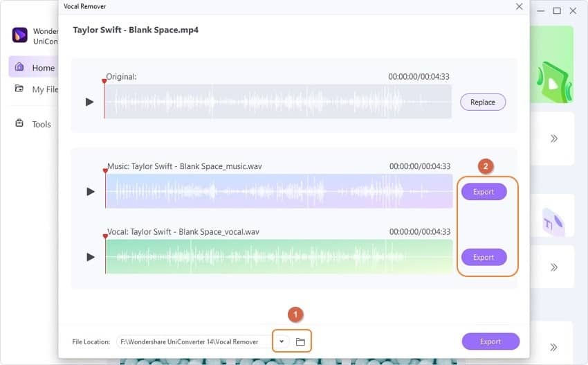The height and width of the screenshot is (365, 588).
Task: Click the Tools toolbox icon
Action: (x=19, y=123)
